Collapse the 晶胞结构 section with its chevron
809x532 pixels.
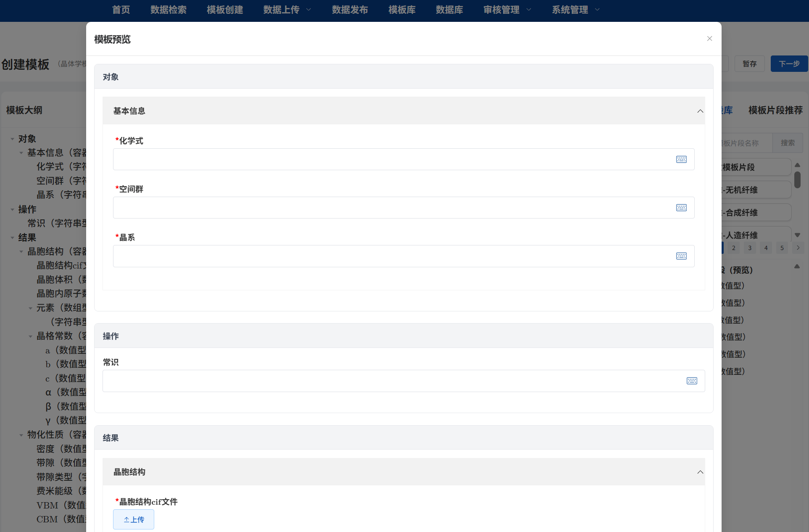[x=700, y=472]
